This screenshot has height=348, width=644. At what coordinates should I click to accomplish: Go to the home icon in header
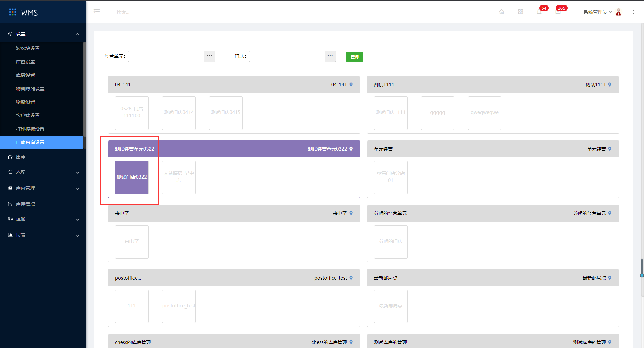click(x=502, y=12)
